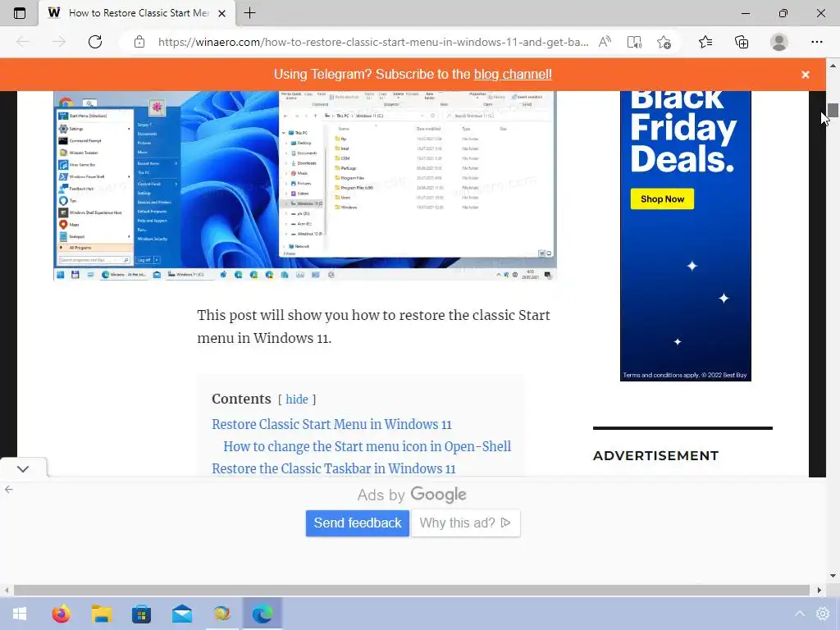Open Microsoft Store from the taskbar

(141, 614)
